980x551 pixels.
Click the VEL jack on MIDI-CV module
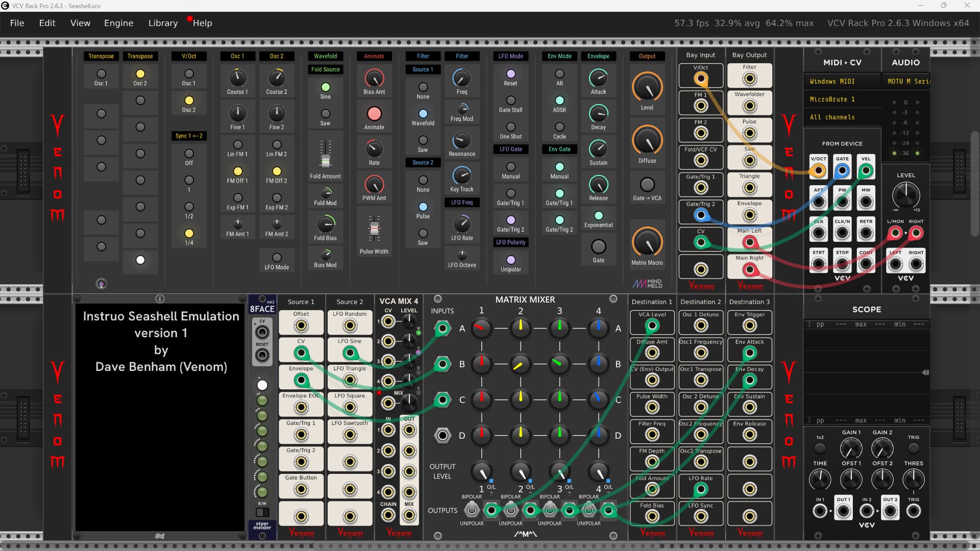pos(866,170)
